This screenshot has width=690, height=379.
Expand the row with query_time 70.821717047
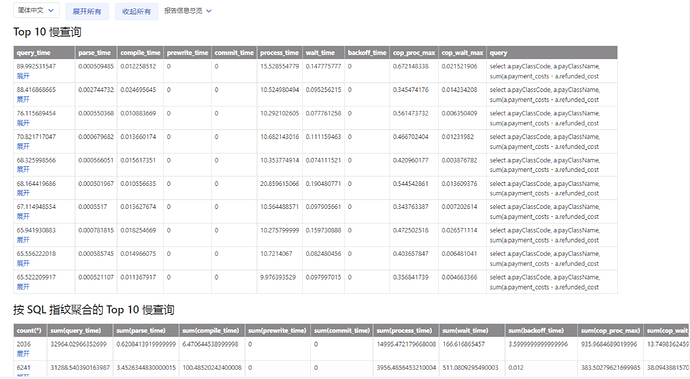pos(23,146)
